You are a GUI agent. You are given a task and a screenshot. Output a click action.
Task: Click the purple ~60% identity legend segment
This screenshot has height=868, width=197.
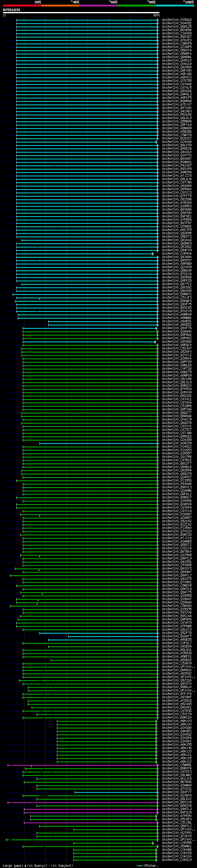pyautogui.click(x=99, y=6)
